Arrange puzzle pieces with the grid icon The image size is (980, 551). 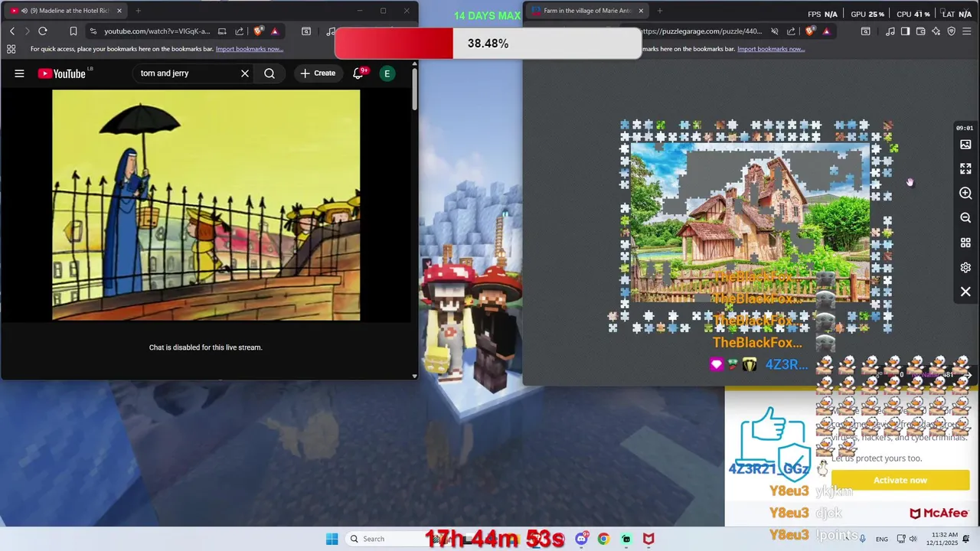965,243
